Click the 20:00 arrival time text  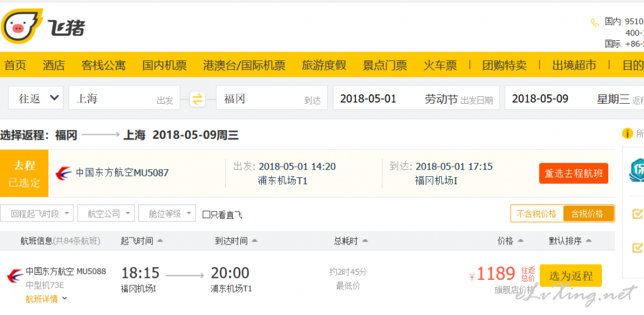230,273
